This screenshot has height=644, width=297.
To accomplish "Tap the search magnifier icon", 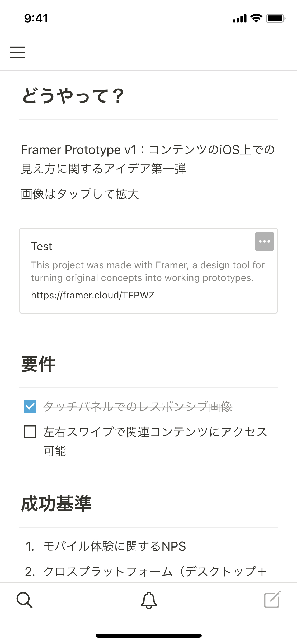I will click(25, 600).
